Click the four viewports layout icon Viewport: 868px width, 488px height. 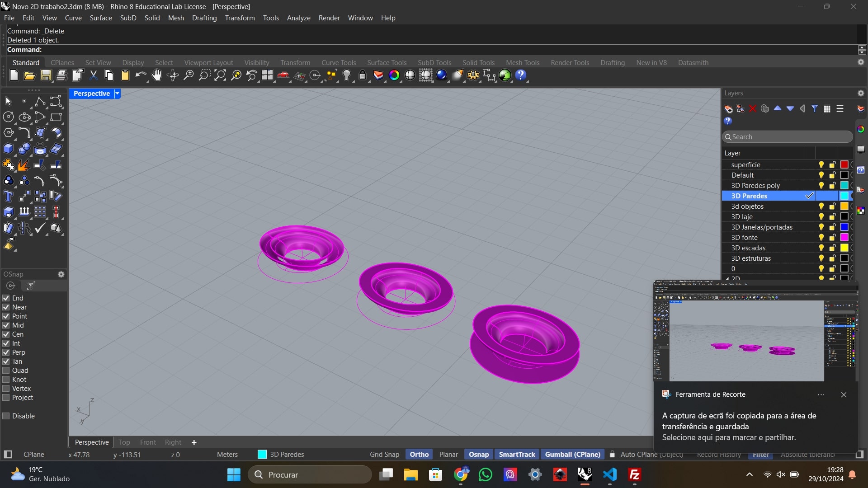[268, 75]
